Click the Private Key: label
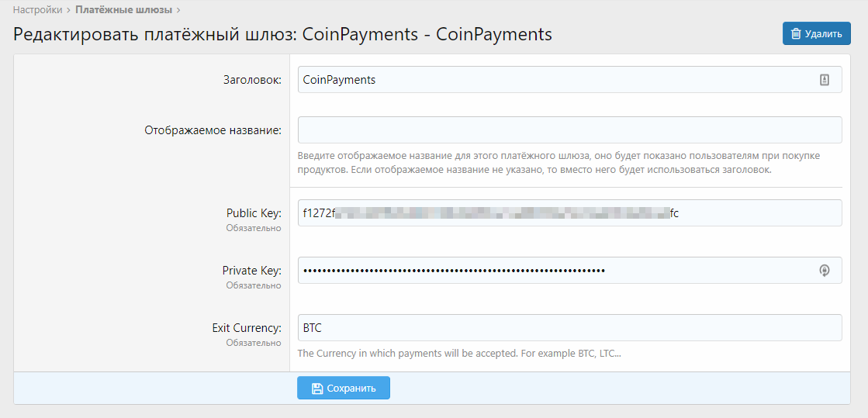This screenshot has height=418, width=868. pyautogui.click(x=251, y=271)
